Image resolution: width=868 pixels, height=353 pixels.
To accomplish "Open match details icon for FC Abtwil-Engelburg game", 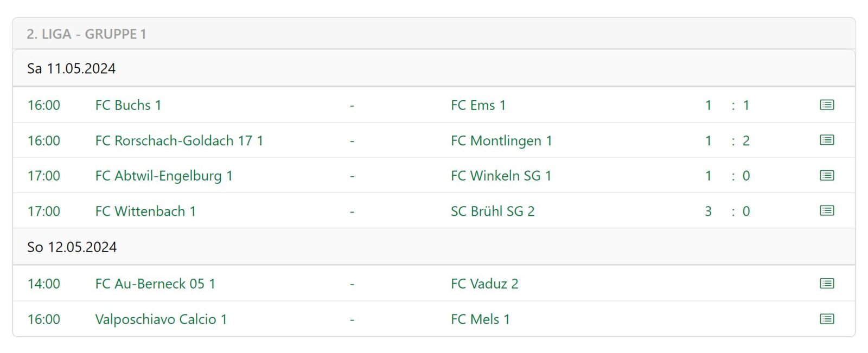I will (827, 175).
